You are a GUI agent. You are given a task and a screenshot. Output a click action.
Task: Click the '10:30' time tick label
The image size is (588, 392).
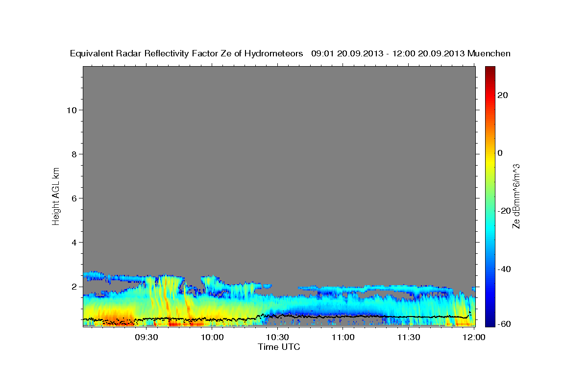click(278, 338)
